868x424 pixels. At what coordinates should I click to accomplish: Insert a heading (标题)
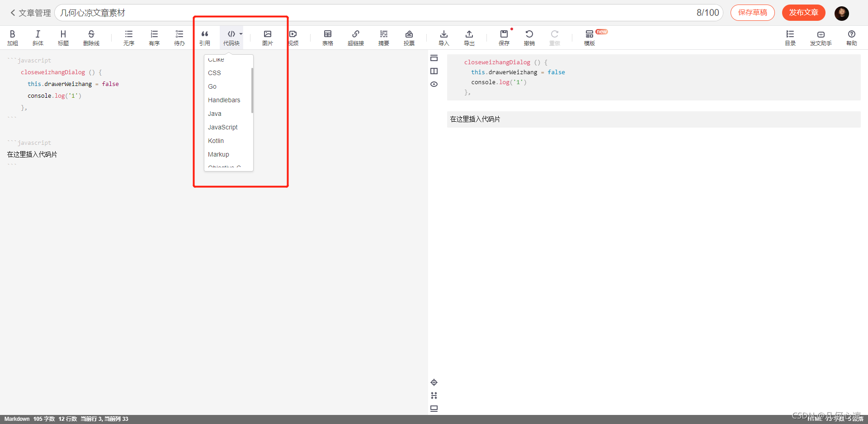click(x=63, y=38)
